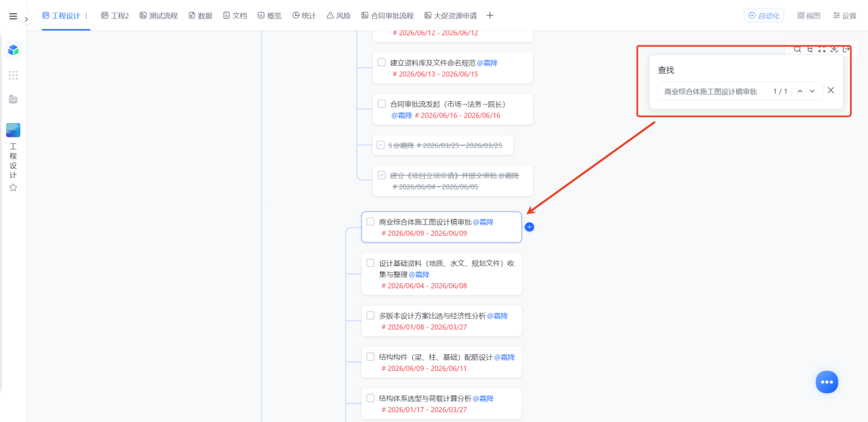Star the 工程设计 project as favorite
This screenshot has width=868, height=422.
point(13,187)
